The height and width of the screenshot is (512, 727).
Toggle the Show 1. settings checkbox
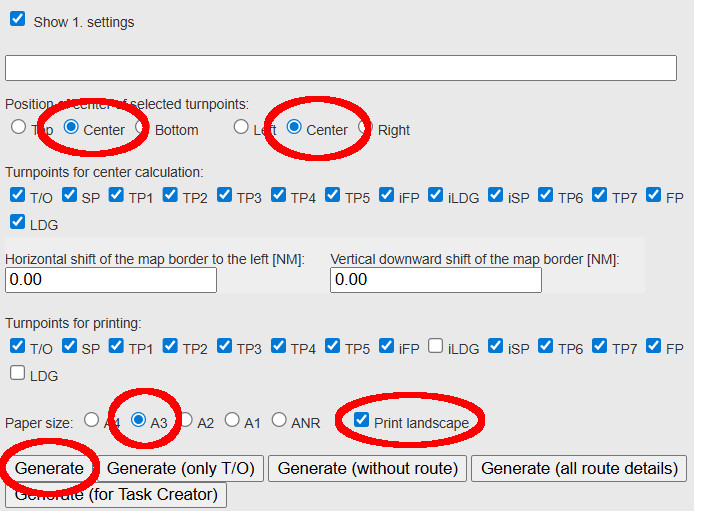pyautogui.click(x=18, y=19)
